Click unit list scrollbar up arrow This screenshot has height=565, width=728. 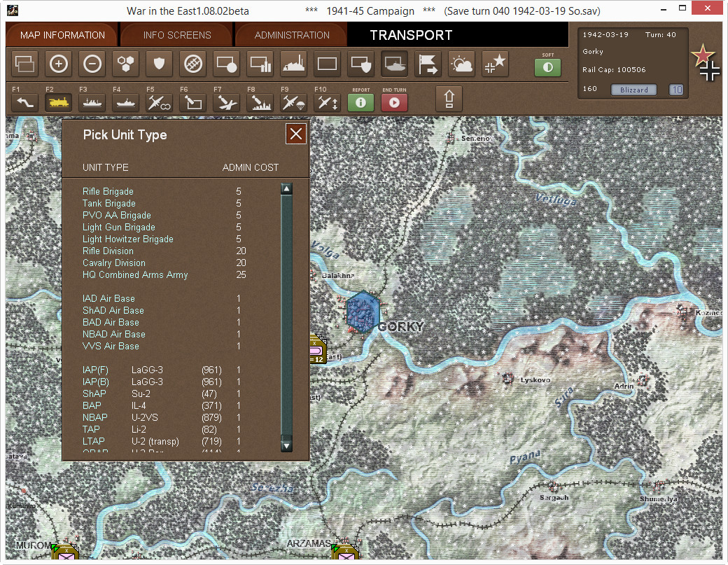click(x=286, y=189)
